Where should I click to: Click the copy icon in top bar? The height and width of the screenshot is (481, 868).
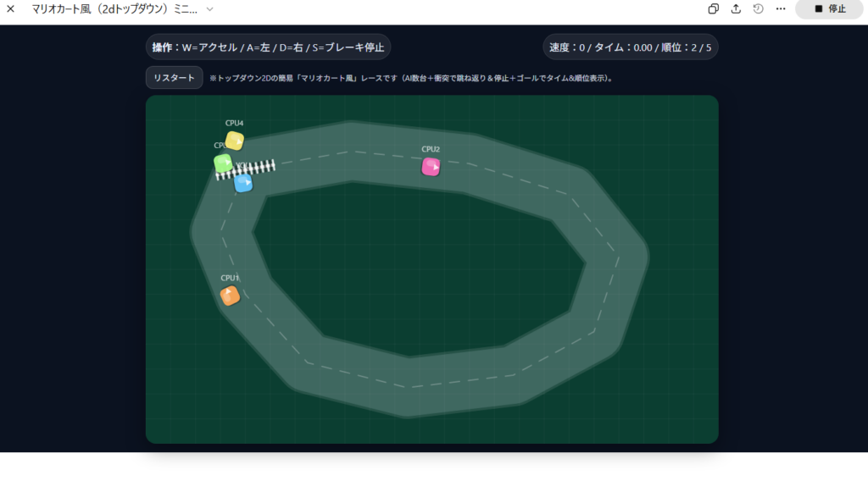(x=714, y=8)
